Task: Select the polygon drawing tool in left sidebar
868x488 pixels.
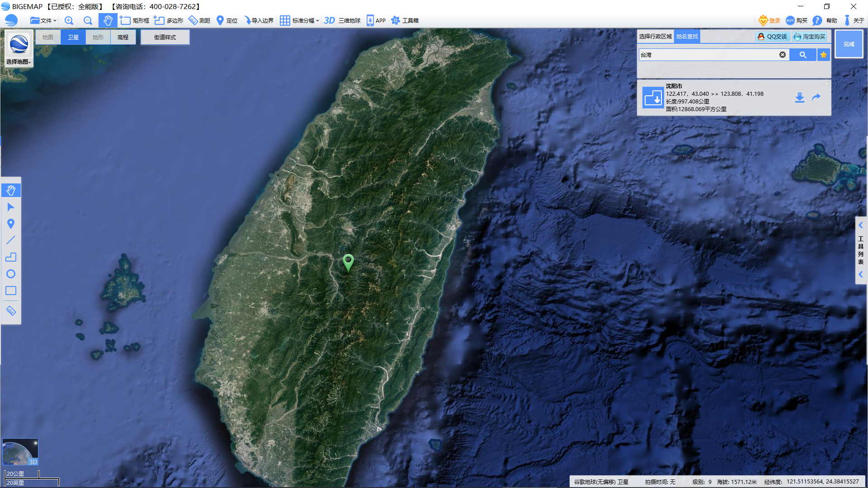Action: (x=11, y=257)
